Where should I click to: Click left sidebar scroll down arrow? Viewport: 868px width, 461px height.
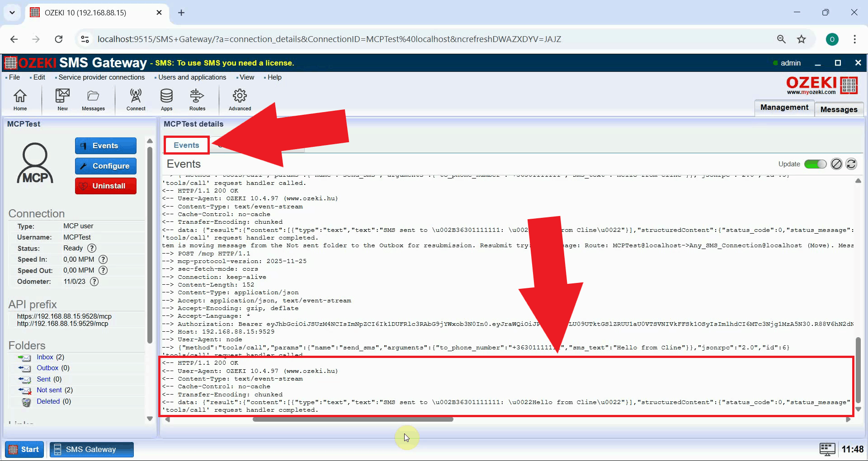[150, 419]
